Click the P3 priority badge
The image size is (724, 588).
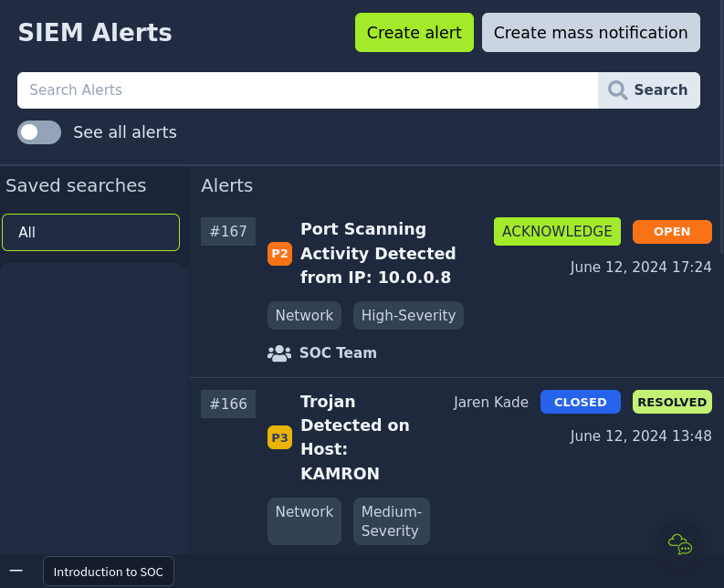point(279,438)
